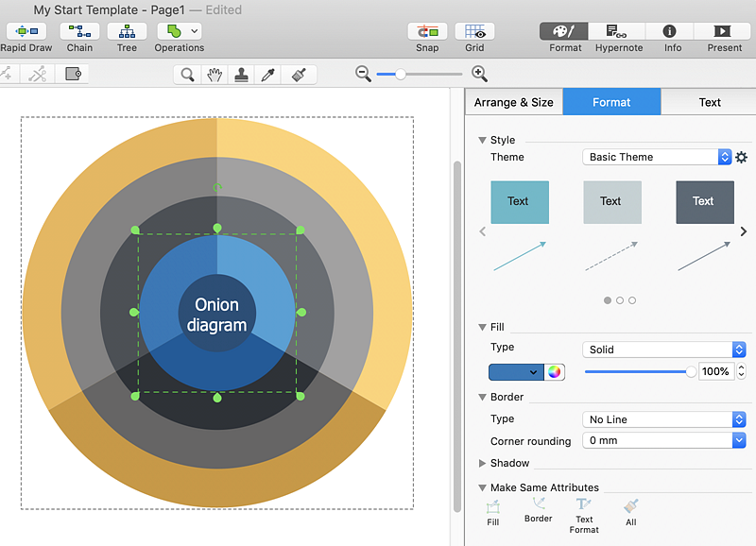The image size is (756, 546).
Task: Open the Fill Type Solid dropdown
Action: 663,350
